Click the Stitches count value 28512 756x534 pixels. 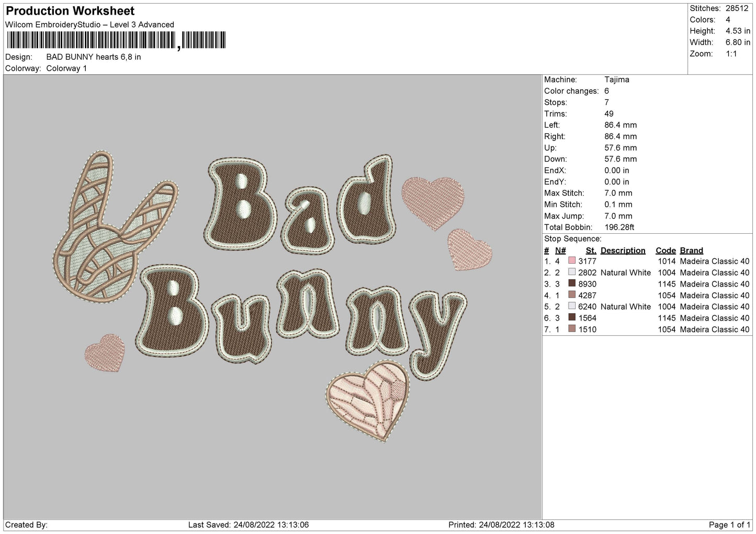coord(737,8)
